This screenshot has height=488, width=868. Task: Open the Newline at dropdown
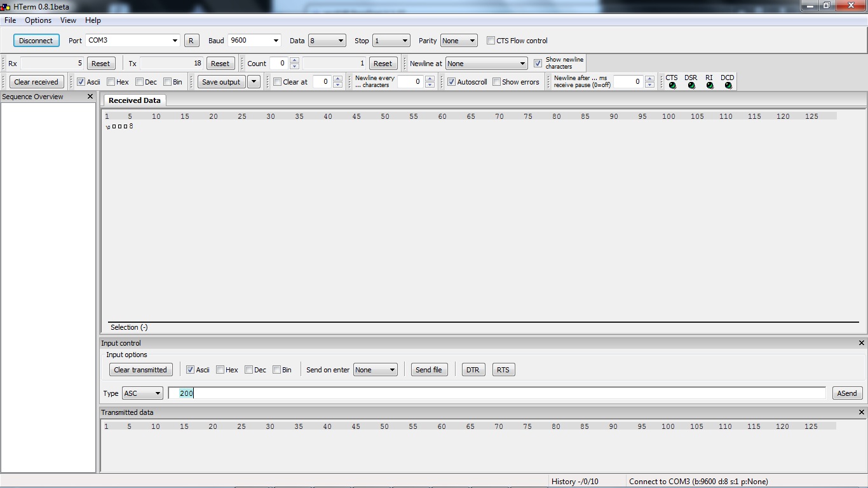pos(487,64)
